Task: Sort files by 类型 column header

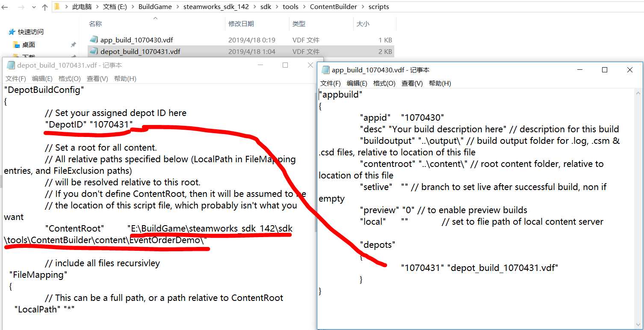Action: tap(299, 24)
